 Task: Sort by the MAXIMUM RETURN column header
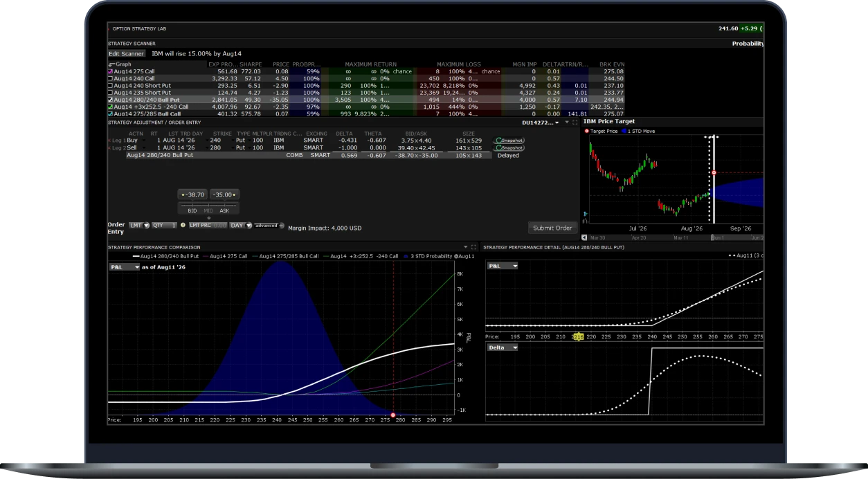pos(371,64)
